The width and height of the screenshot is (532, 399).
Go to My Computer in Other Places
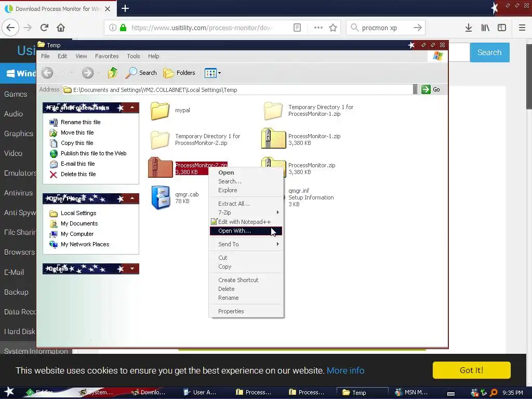(x=72, y=234)
